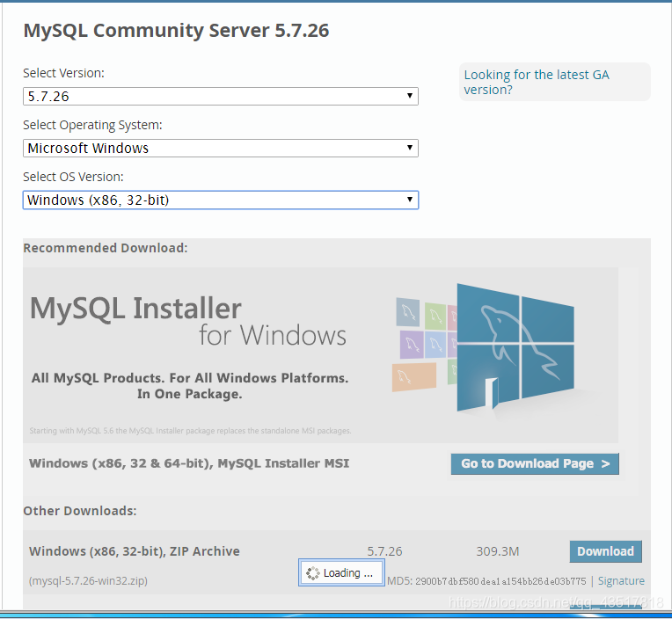
Task: Click the 'Recommended Download:' label
Action: point(106,248)
